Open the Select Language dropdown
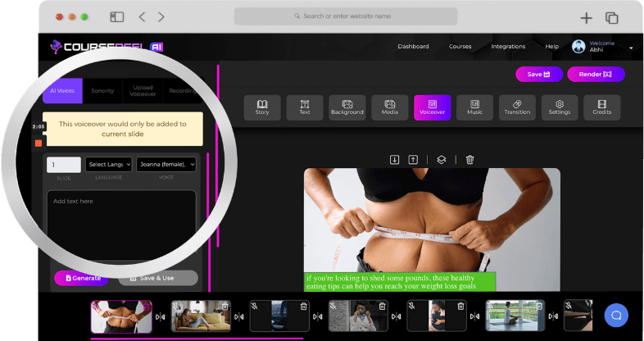The width and height of the screenshot is (644, 341). [x=108, y=164]
